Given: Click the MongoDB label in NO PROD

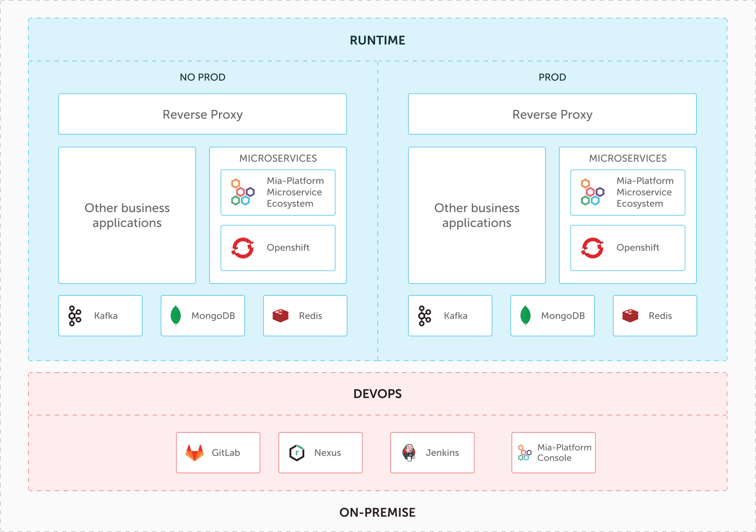Looking at the screenshot, I should click(x=213, y=316).
